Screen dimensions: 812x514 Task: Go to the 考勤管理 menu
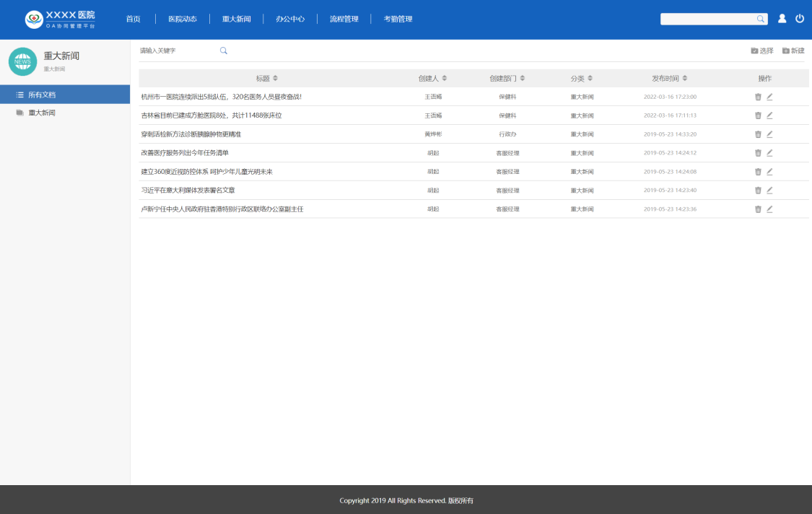click(x=398, y=19)
